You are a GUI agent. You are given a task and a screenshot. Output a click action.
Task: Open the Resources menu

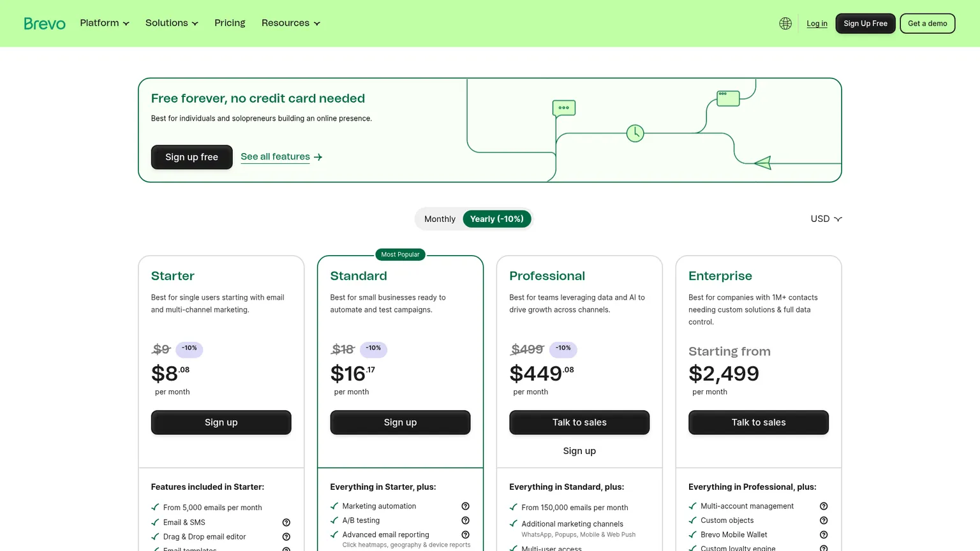291,23
